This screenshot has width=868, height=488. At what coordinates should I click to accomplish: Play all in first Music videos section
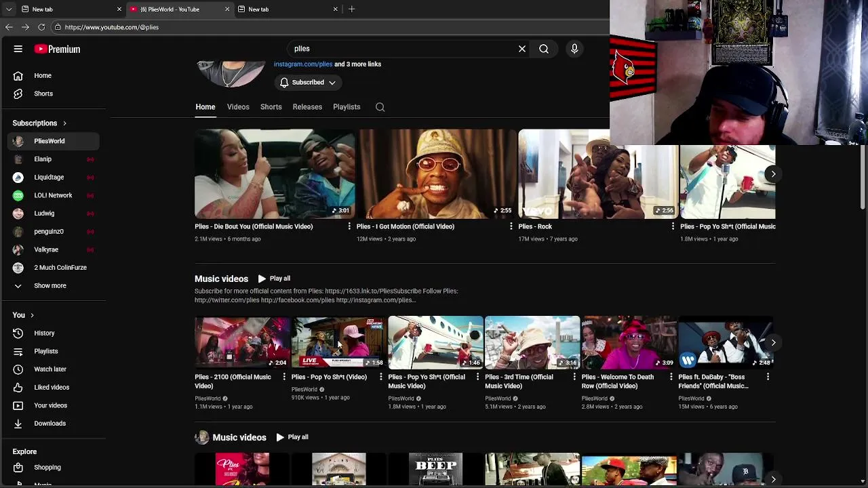click(x=274, y=279)
